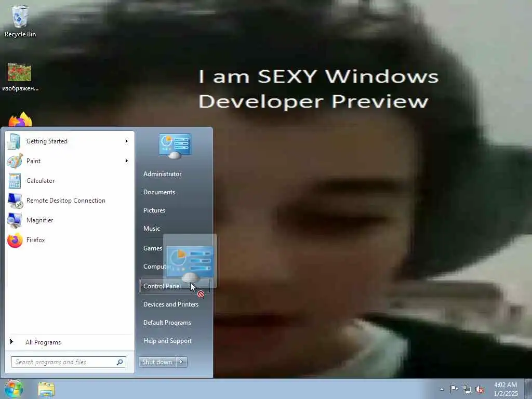Show hidden tray icons arrow
Screen dimensions: 532x399
442,390
